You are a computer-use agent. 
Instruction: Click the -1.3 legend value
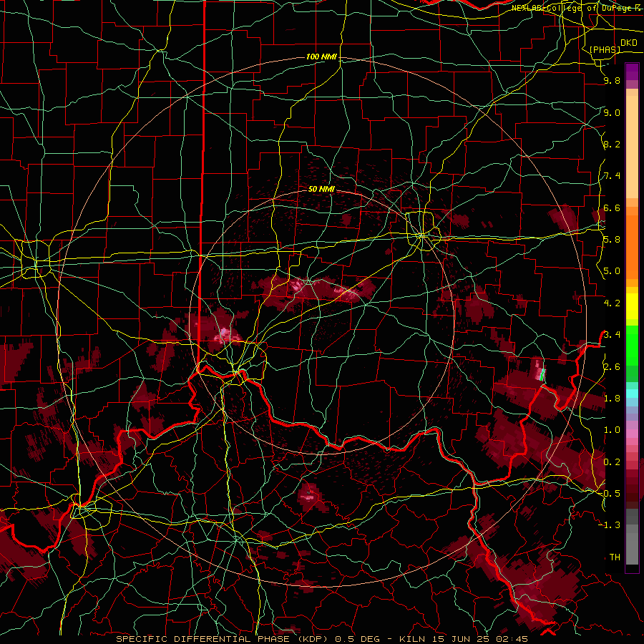[x=610, y=525]
